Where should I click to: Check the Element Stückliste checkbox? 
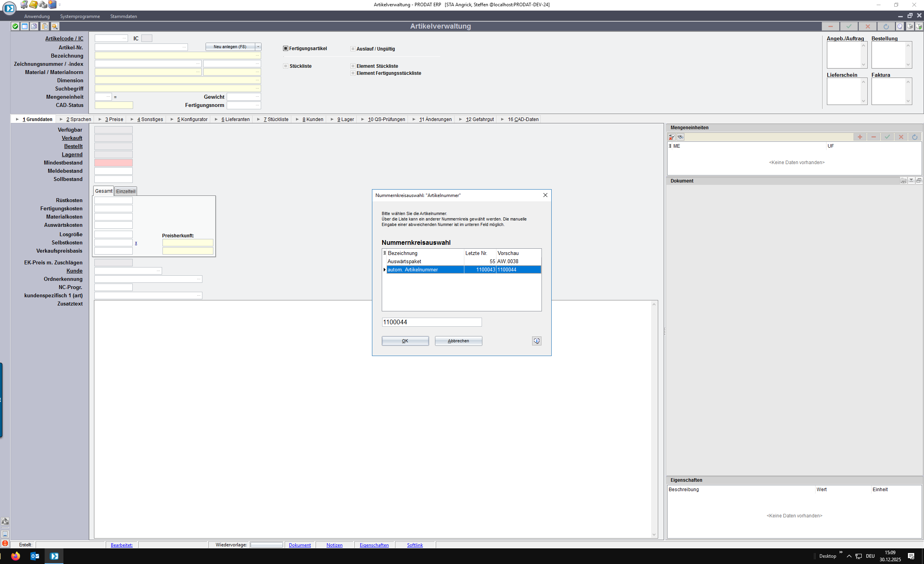[353, 66]
